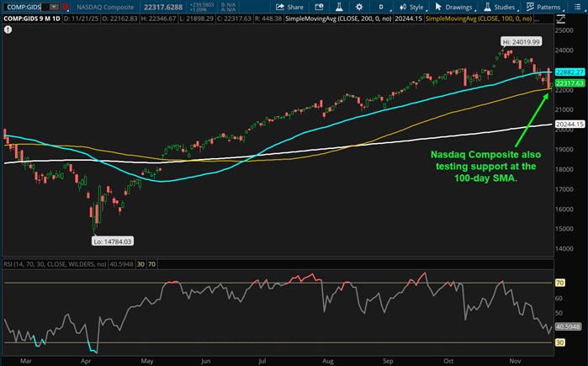
Task: Open the symbol selector dropdown arrow
Action: 55,7
